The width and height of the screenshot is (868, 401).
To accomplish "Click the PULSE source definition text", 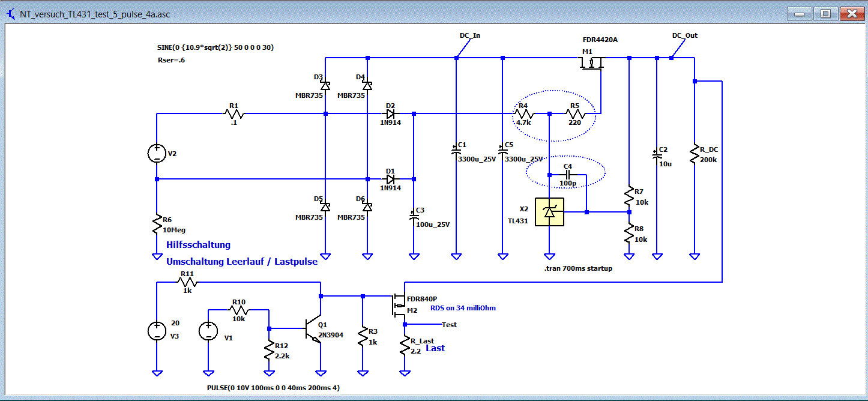I will [273, 388].
